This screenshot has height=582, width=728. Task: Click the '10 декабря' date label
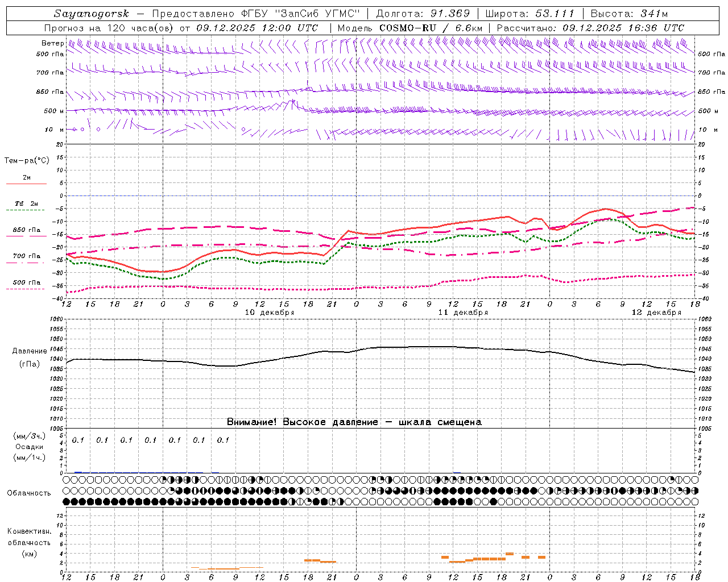(x=269, y=313)
